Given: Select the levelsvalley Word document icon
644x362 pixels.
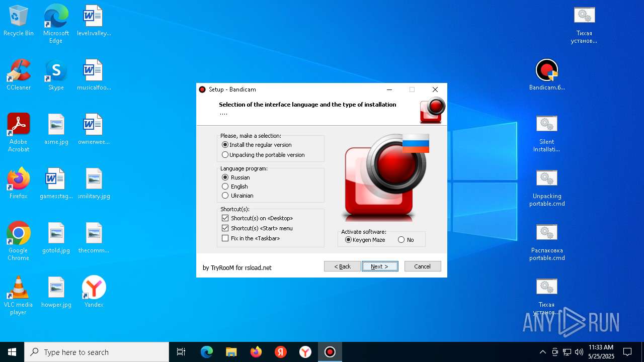Looking at the screenshot, I should [x=94, y=21].
